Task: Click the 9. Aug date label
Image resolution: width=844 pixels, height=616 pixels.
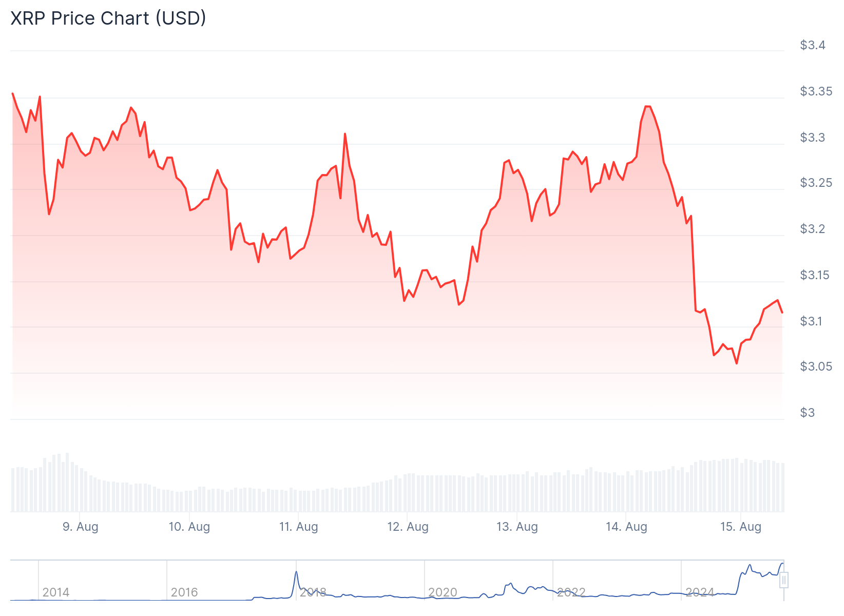Action: coord(80,527)
